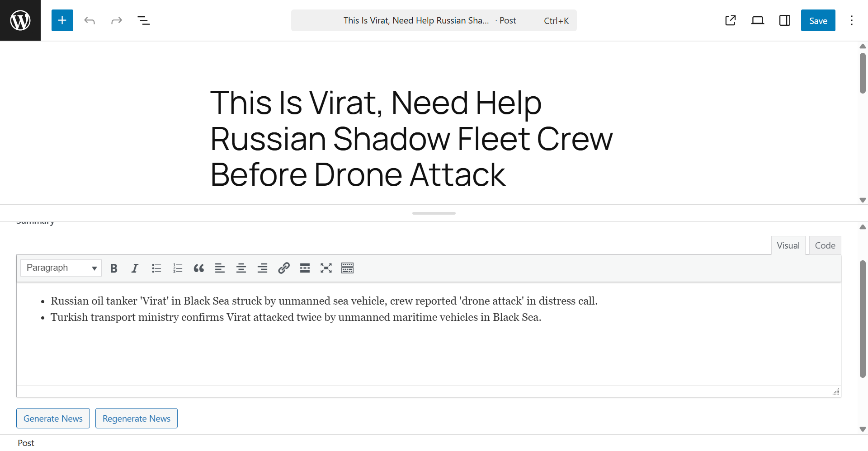Insert or edit a link

283,268
